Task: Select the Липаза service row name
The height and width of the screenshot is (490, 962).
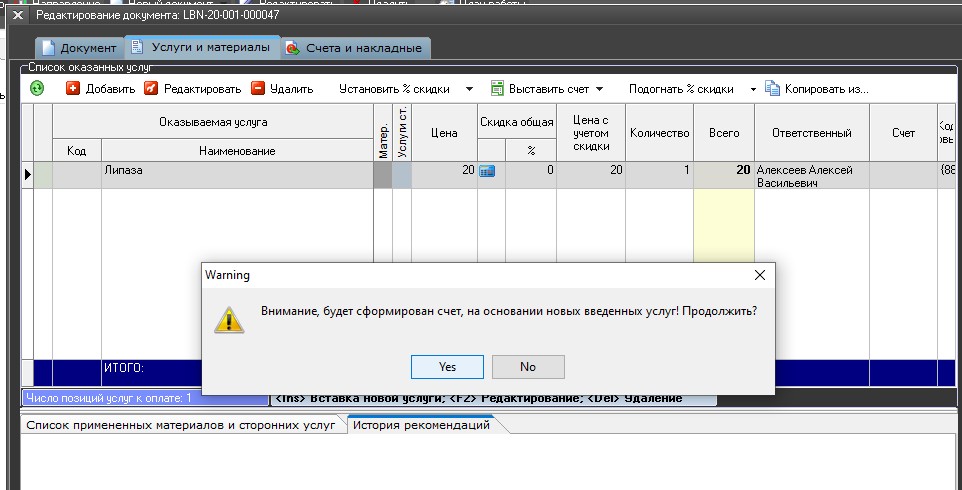Action: pyautogui.click(x=236, y=171)
